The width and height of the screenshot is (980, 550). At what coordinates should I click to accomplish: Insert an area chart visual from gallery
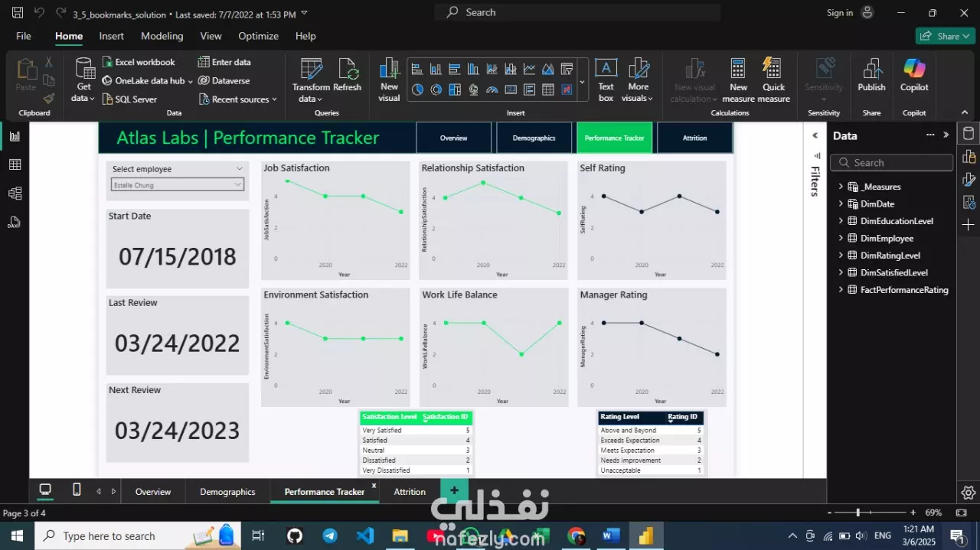tap(548, 69)
